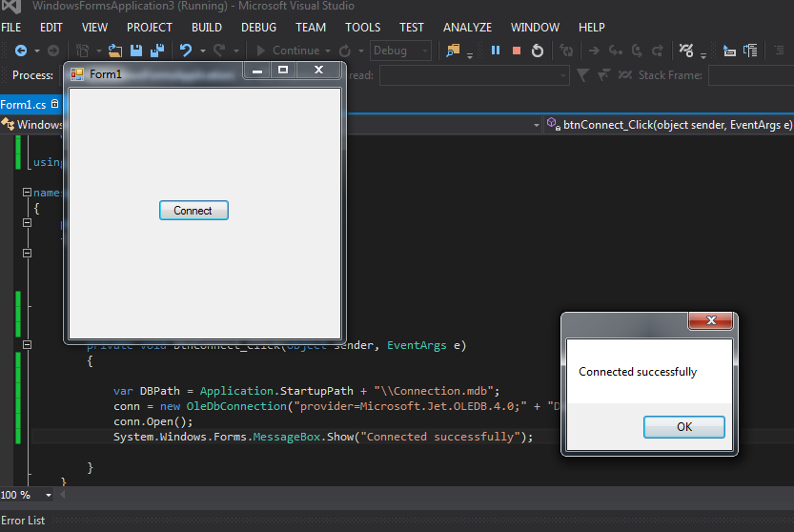Open the class dropdown arrow in navigation bar

[x=537, y=125]
